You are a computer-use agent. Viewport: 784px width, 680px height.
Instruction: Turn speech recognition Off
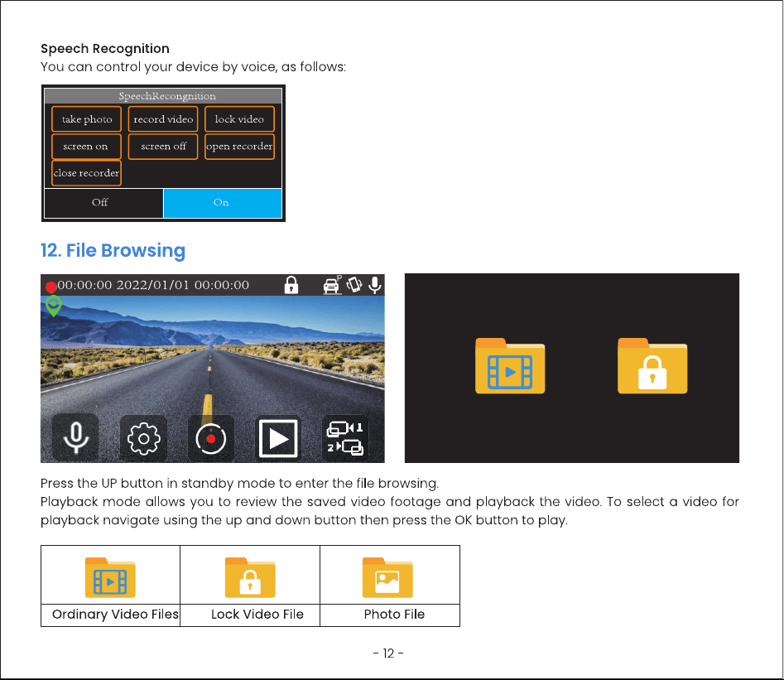(104, 203)
